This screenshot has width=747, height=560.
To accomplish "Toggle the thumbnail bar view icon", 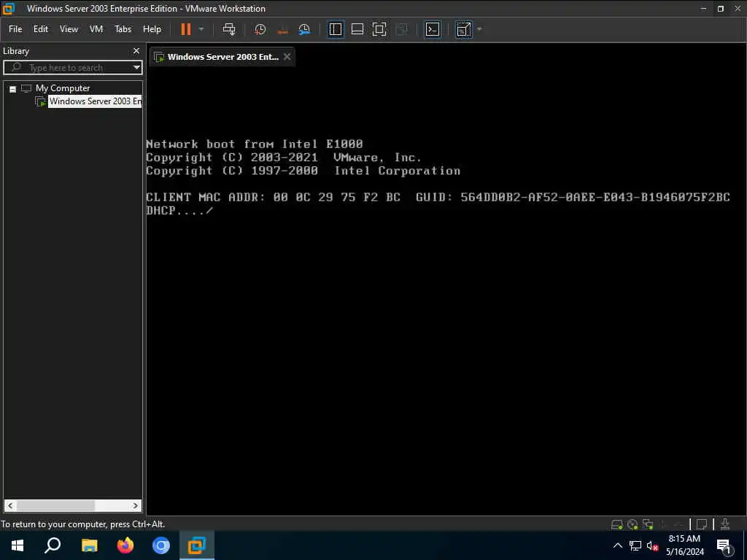I will point(357,29).
